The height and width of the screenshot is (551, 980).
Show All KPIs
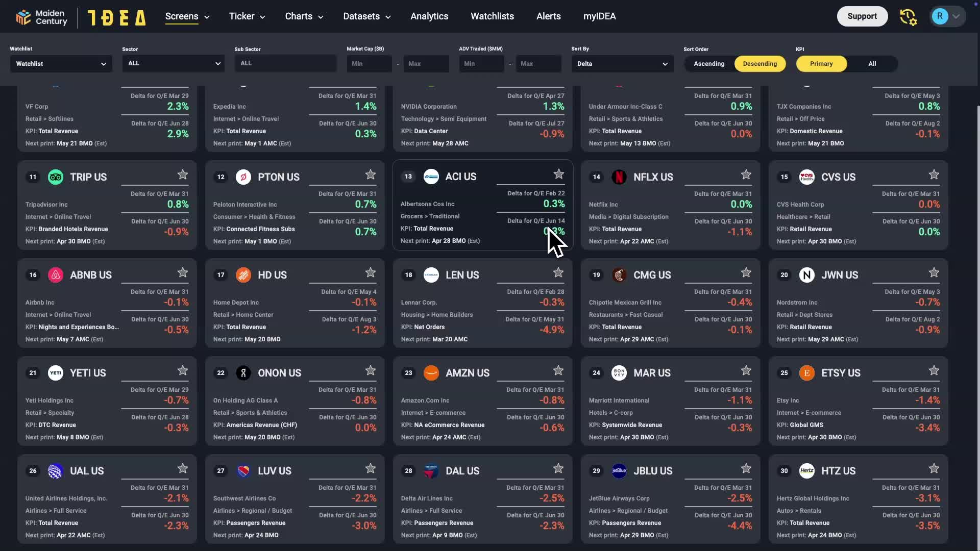(872, 64)
